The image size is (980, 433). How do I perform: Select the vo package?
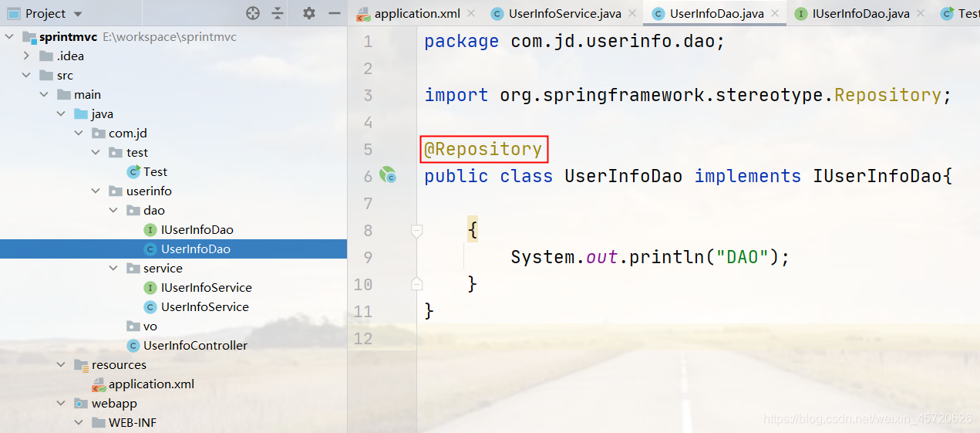coord(150,326)
